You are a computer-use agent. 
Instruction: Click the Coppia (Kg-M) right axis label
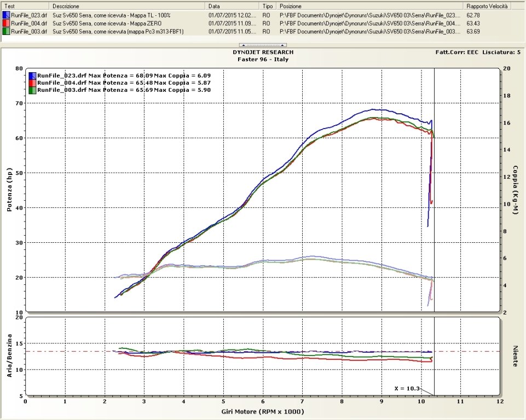pyautogui.click(x=516, y=190)
